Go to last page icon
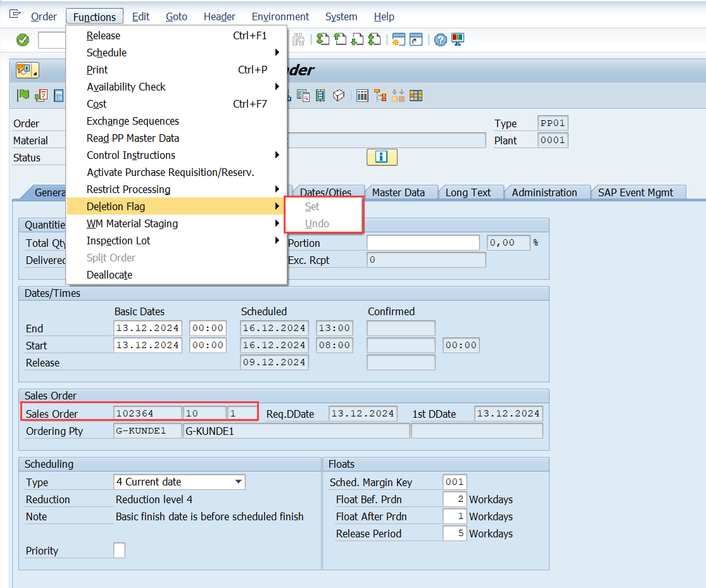The width and height of the screenshot is (706, 588). click(375, 40)
